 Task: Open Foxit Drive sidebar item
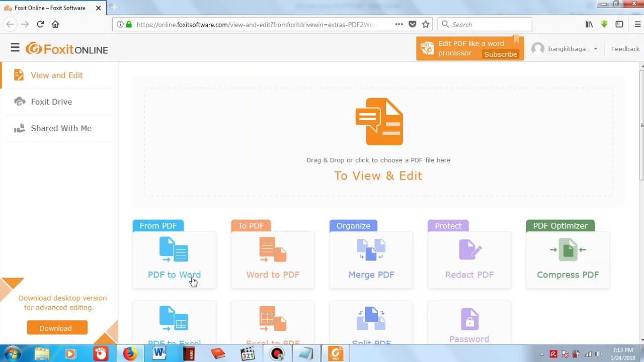click(51, 102)
